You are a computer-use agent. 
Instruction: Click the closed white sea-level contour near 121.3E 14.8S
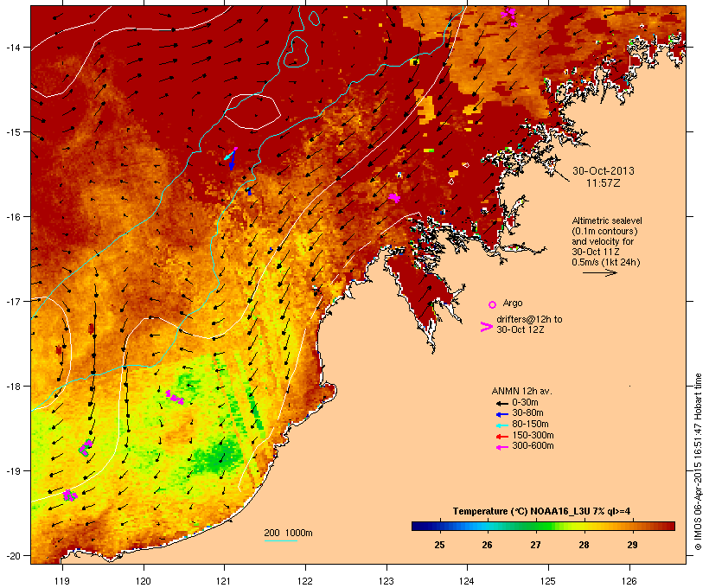(252, 112)
